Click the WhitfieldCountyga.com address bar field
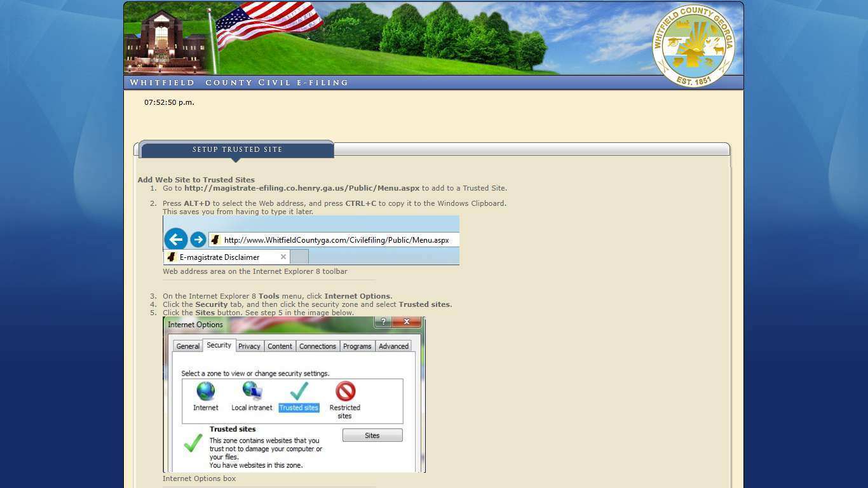Viewport: 868px width, 488px height. pos(336,240)
